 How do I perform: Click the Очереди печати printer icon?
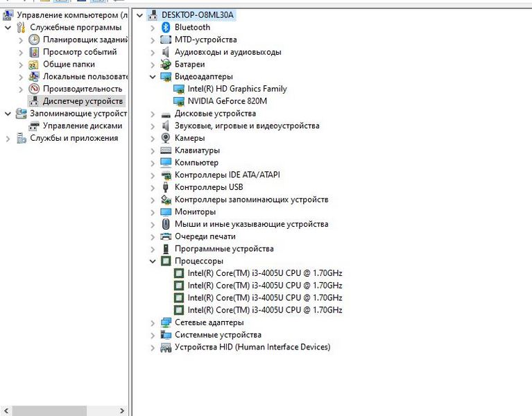click(166, 236)
